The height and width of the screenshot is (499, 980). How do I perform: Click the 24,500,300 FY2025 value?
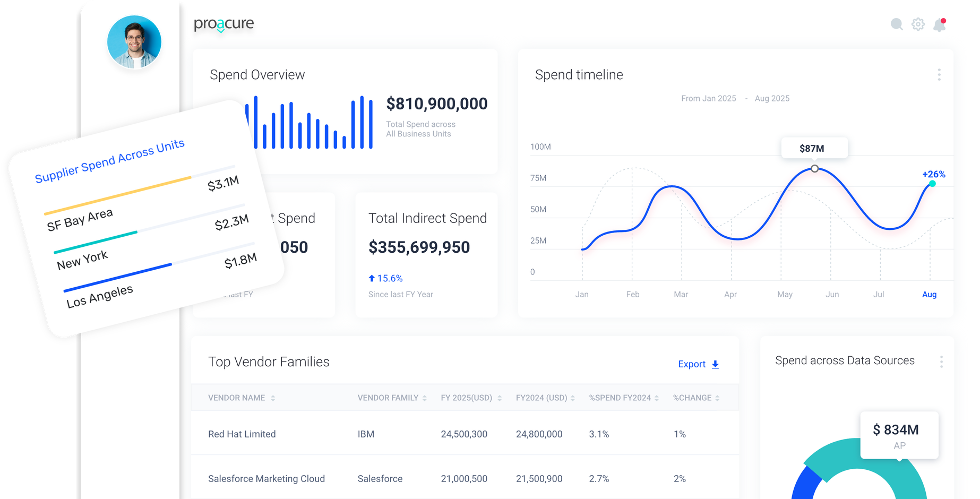tap(464, 434)
